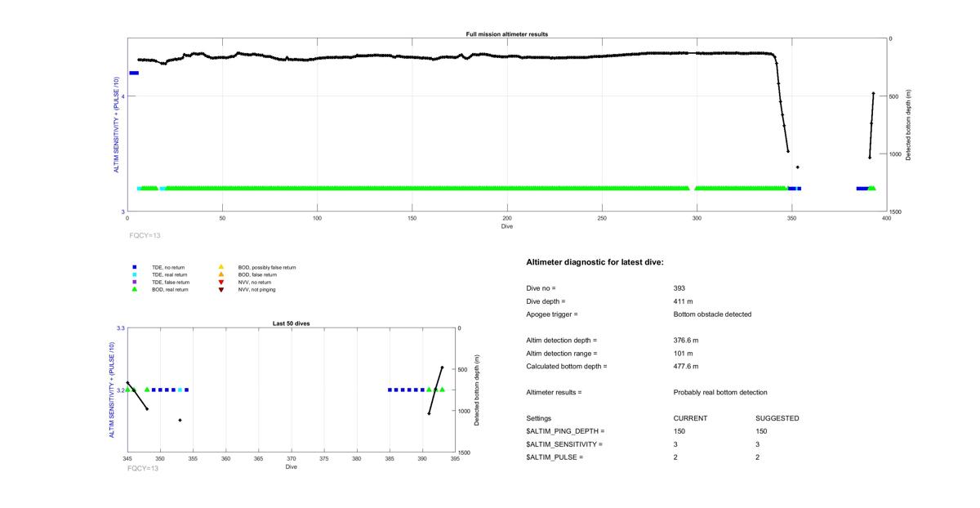980x508 pixels.
Task: Select the 'NVV, not pinging' legend text
Action: pos(257,289)
